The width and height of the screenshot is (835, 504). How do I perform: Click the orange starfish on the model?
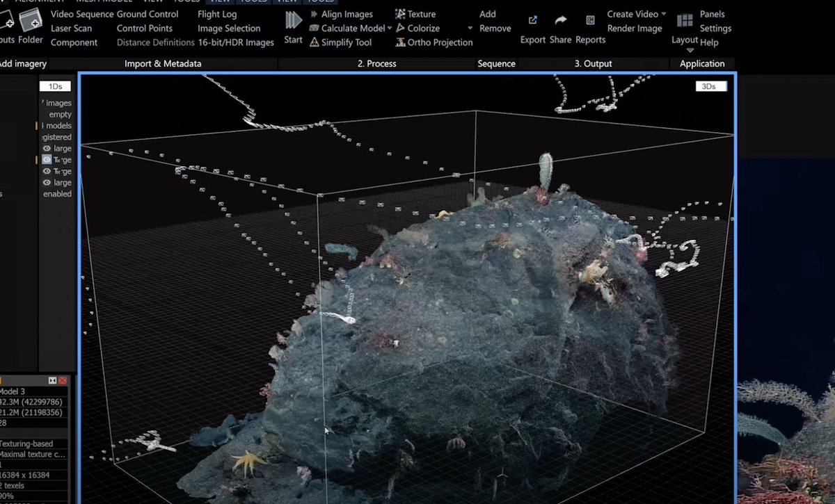tap(248, 462)
